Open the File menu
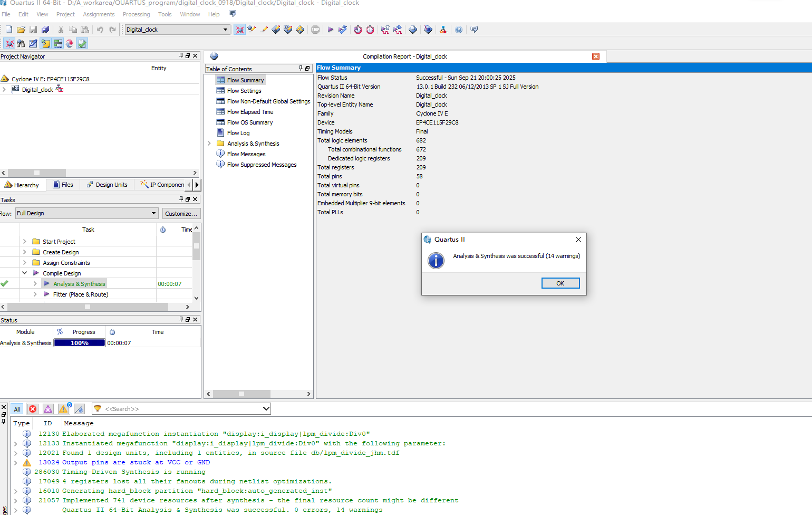This screenshot has height=515, width=812. pos(6,14)
